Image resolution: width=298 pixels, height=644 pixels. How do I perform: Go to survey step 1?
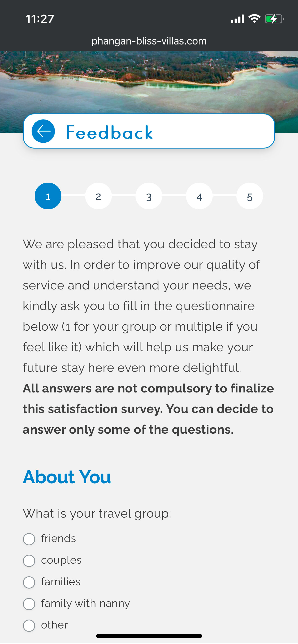click(48, 196)
